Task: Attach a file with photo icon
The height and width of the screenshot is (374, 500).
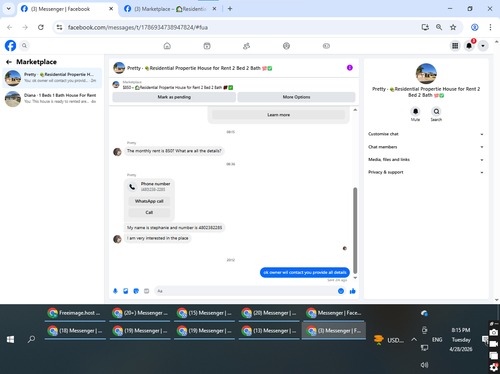Action: pyautogui.click(x=126, y=291)
